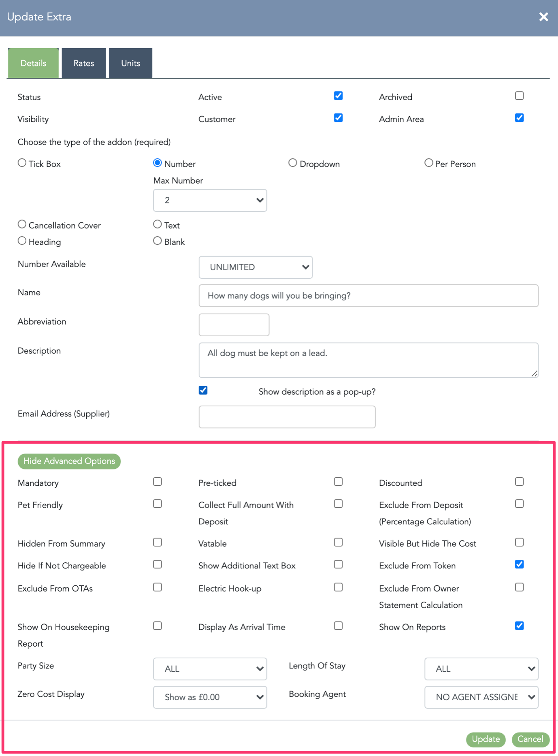Screen dimensions: 558x756
Task: Tick Show Additional Text Box checkbox
Action: coord(338,564)
